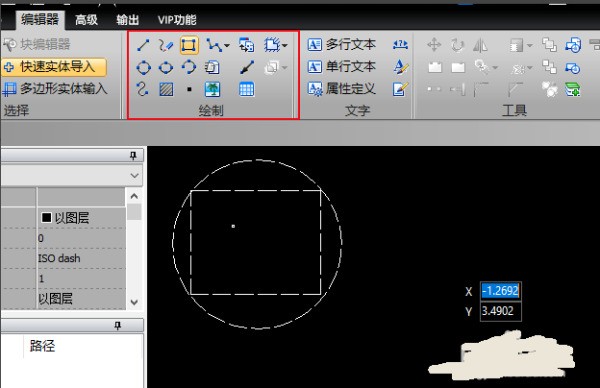The image size is (600, 388).
Task: Select the Ellipse tool
Action: (x=166, y=67)
